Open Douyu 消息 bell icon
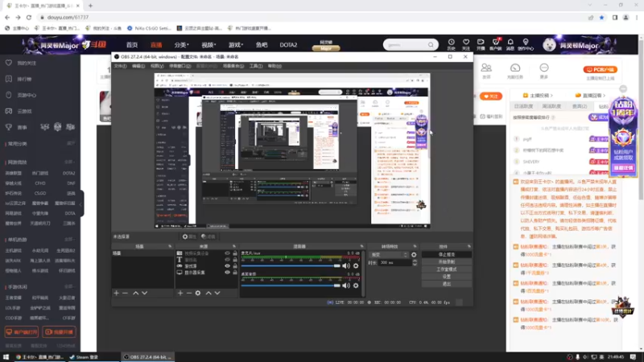644x362 pixels. click(x=510, y=44)
